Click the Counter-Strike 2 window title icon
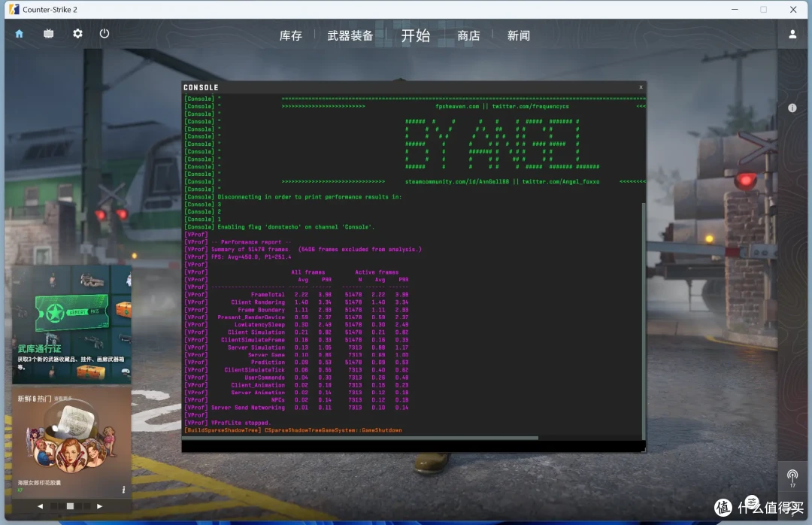812x525 pixels. (x=14, y=9)
